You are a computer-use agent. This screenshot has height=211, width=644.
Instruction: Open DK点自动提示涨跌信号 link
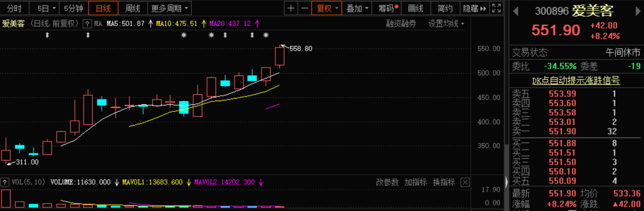point(576,81)
